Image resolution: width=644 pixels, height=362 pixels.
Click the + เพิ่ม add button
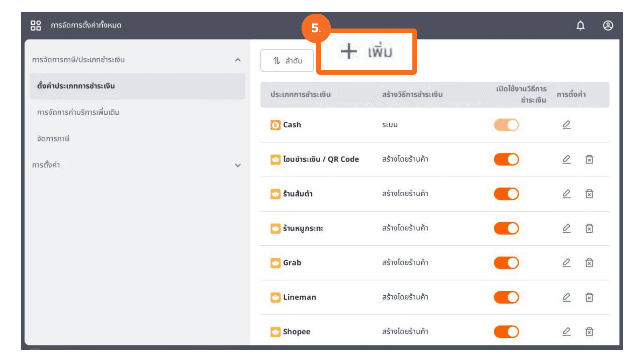(x=366, y=52)
